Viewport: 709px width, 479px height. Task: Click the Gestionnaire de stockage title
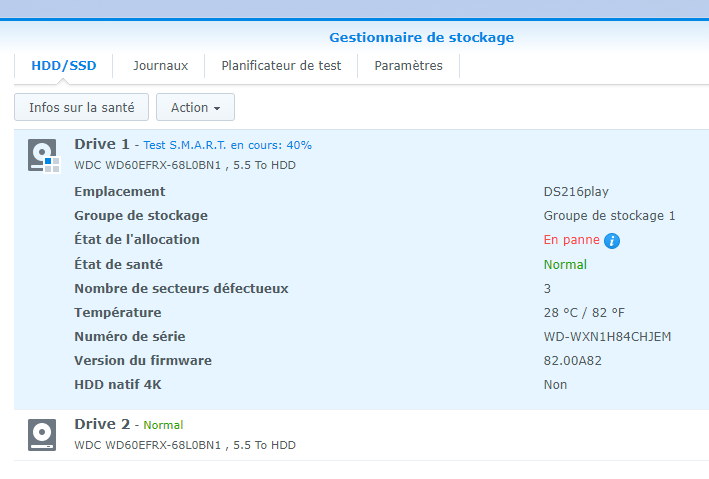click(x=421, y=38)
